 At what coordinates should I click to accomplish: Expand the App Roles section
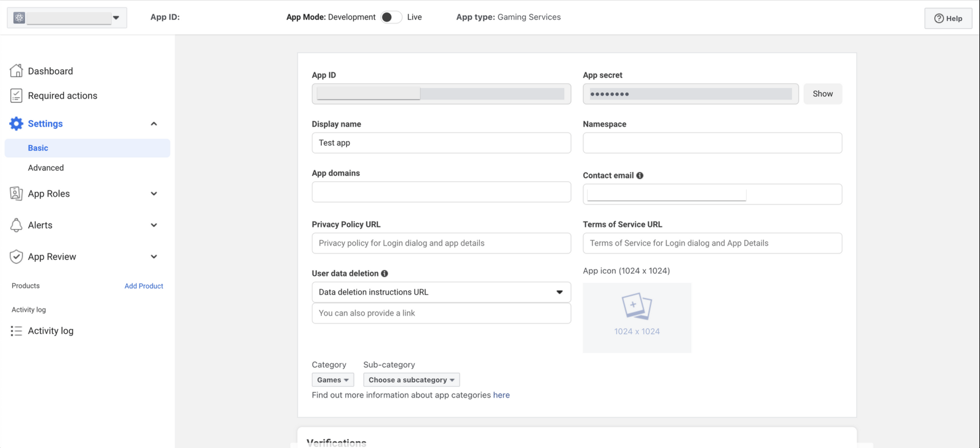pos(154,193)
